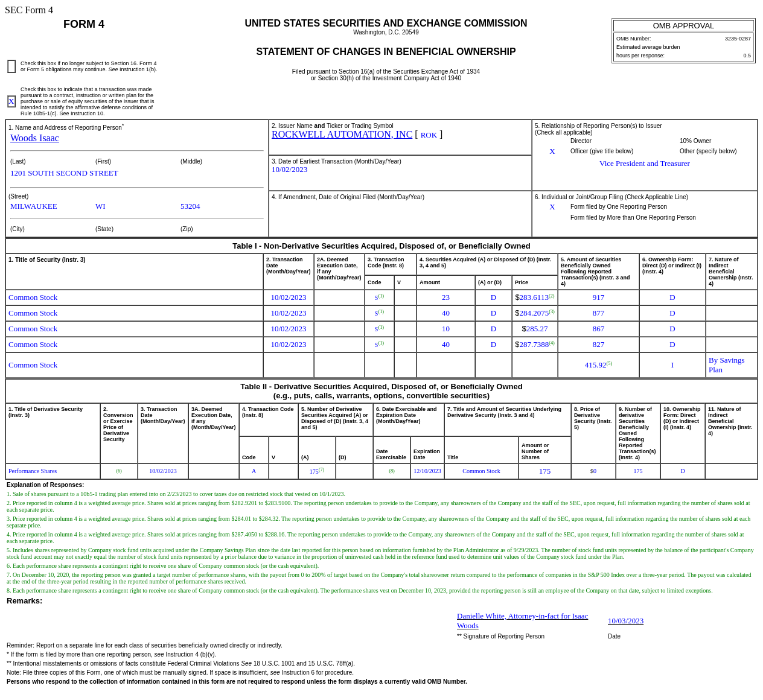
Task: Click the derivative security price $0
Action: pos(593,471)
